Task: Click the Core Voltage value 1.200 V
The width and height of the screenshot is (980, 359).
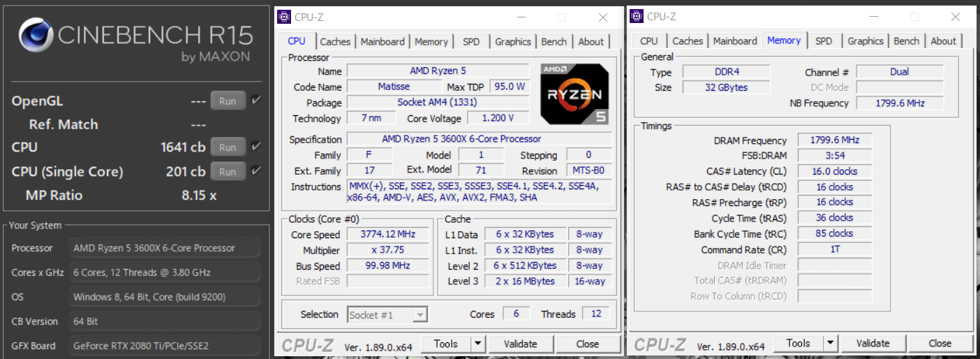Action: coord(498,118)
